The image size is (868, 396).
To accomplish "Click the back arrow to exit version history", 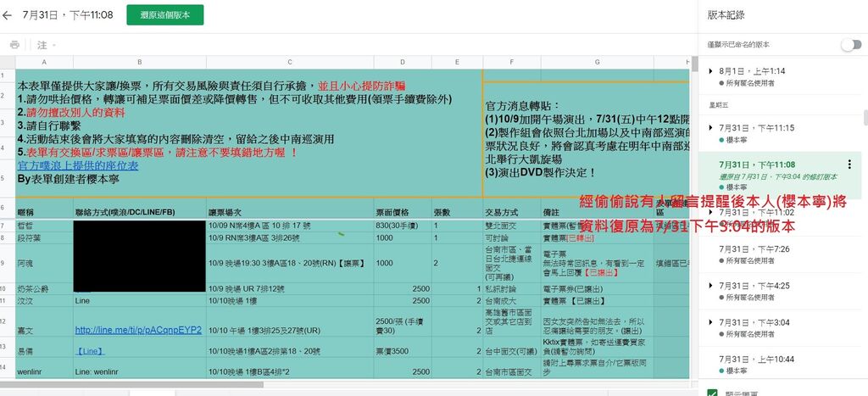I will 7,15.
